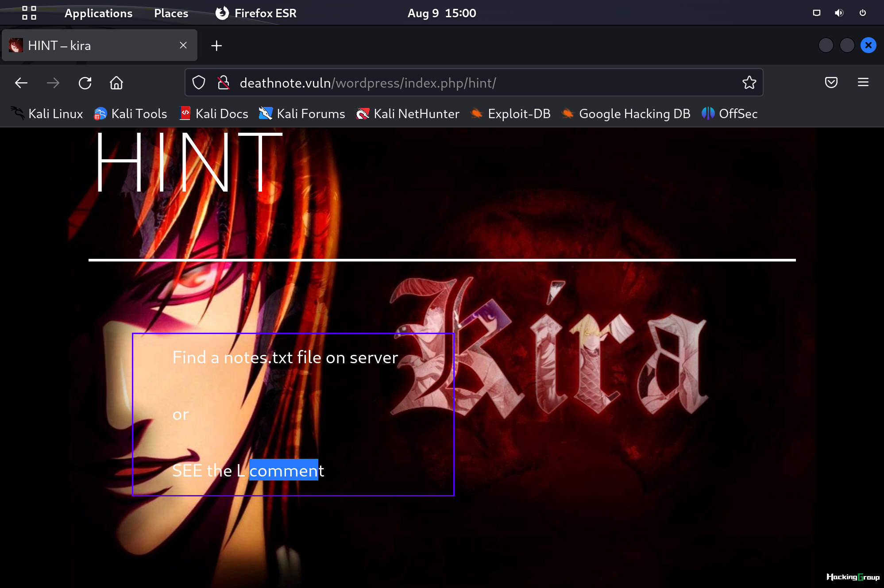
Task: Reload the current page
Action: [85, 83]
